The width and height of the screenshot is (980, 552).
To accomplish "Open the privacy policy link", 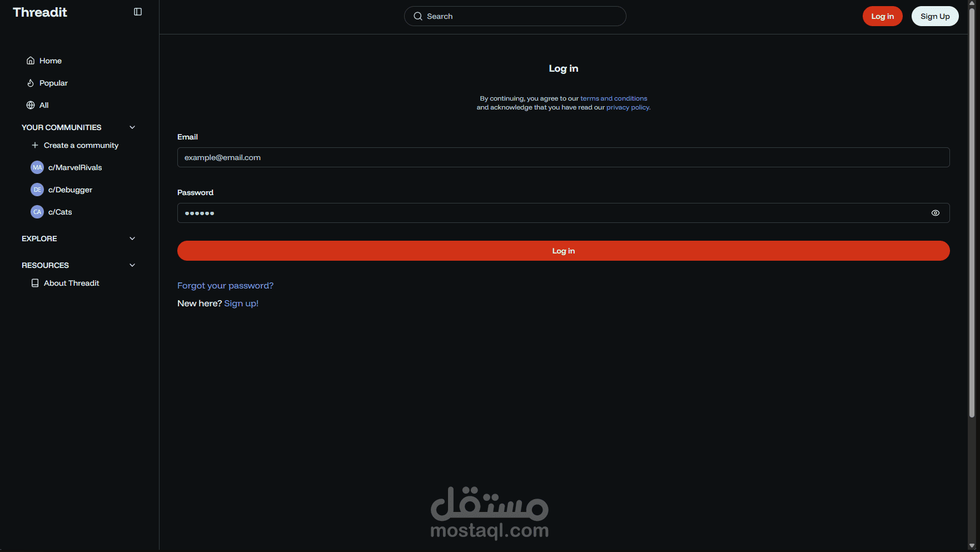I will 628,107.
